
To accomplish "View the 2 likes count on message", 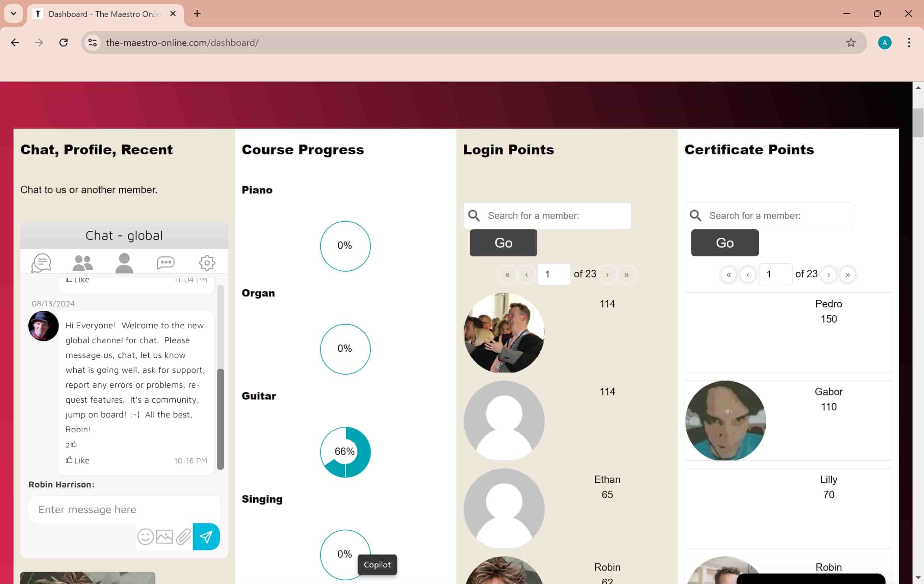I will [x=71, y=445].
